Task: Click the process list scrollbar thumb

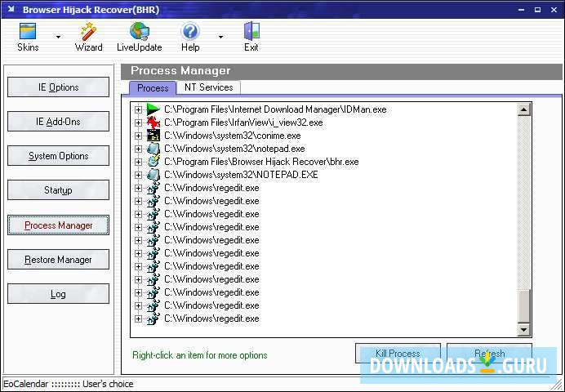Action: [524, 306]
